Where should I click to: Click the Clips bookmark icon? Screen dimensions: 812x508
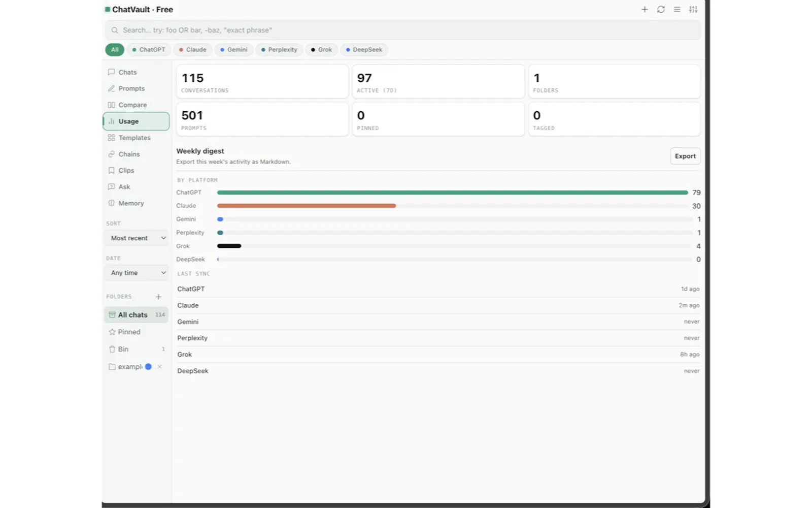point(111,170)
